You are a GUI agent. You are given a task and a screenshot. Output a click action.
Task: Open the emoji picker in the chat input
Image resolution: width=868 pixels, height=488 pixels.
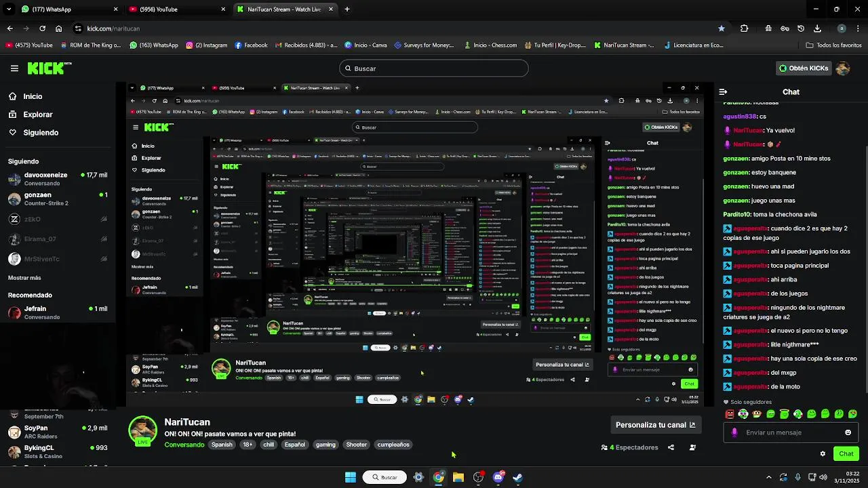coord(848,432)
